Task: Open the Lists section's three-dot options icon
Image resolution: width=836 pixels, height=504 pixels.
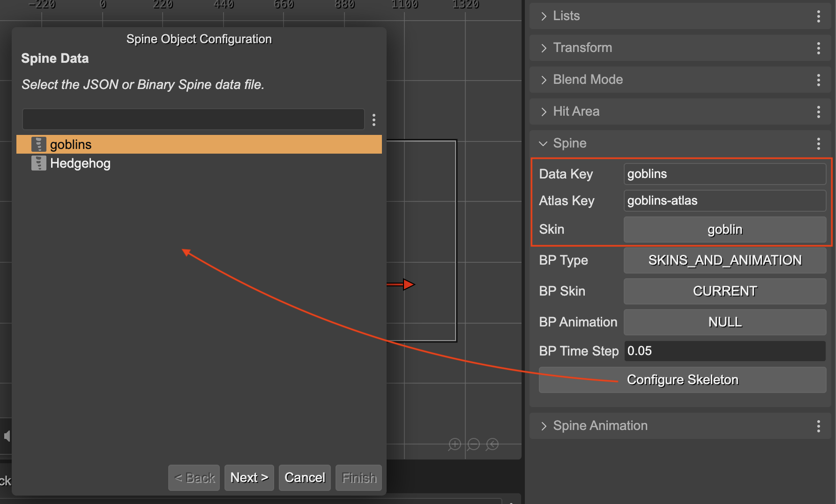Action: pyautogui.click(x=818, y=16)
